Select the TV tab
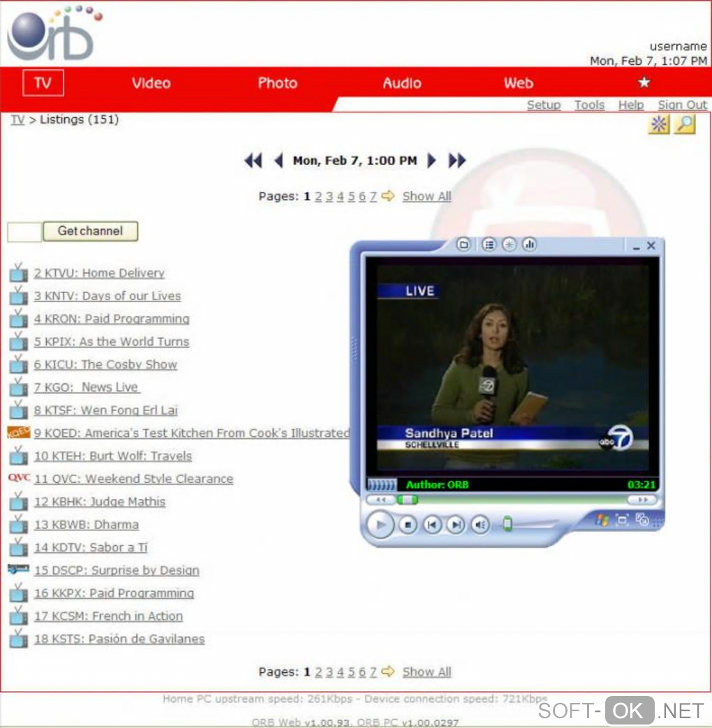The height and width of the screenshot is (728, 712). point(43,82)
